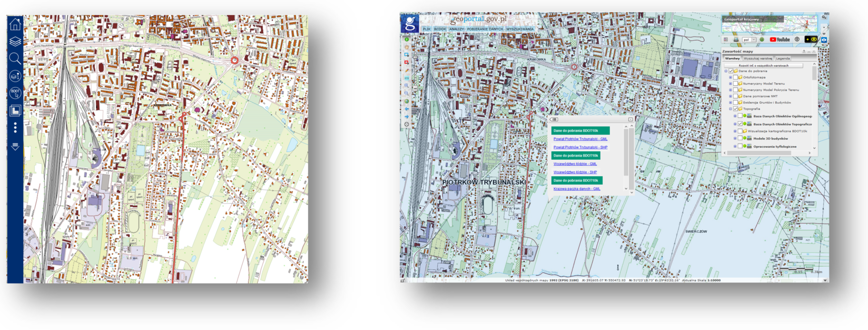Viewport: 868px width, 330px height.
Task: Check the Ortofotomapa layer checkbox
Action: tap(735, 77)
